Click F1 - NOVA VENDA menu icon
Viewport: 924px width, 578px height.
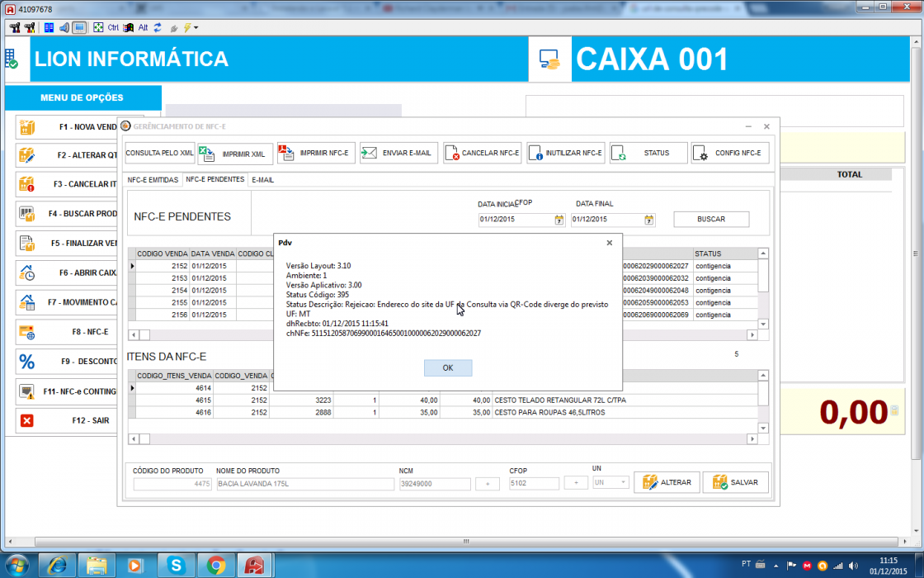[x=27, y=127]
